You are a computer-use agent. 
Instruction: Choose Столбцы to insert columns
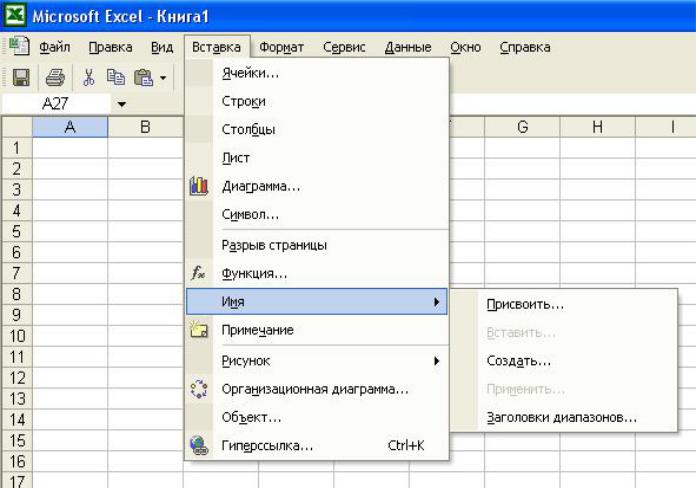point(316,130)
